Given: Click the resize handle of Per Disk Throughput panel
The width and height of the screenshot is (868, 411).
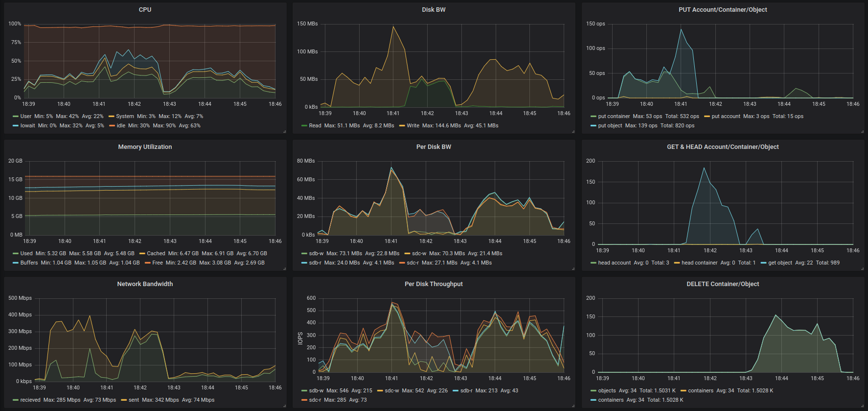Looking at the screenshot, I should pos(573,406).
